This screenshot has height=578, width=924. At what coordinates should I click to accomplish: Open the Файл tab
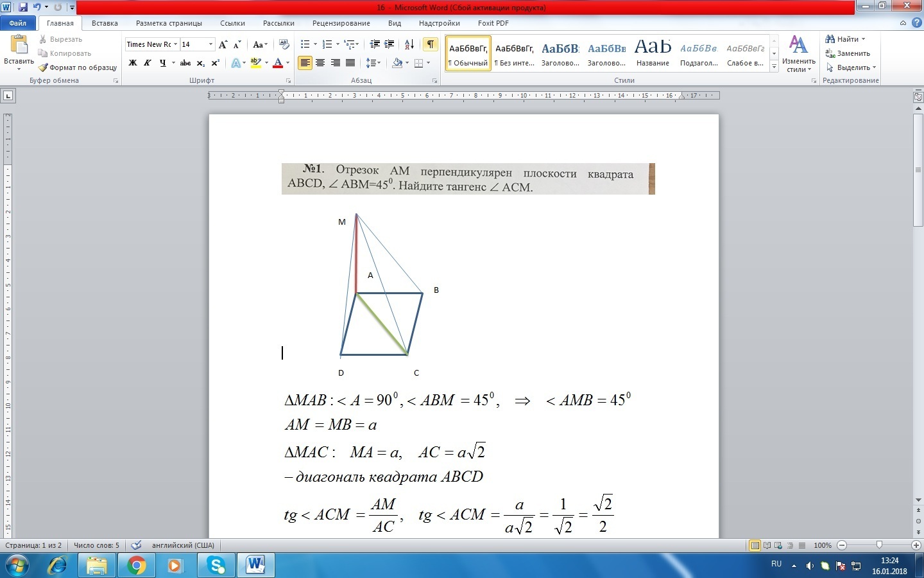coord(18,23)
